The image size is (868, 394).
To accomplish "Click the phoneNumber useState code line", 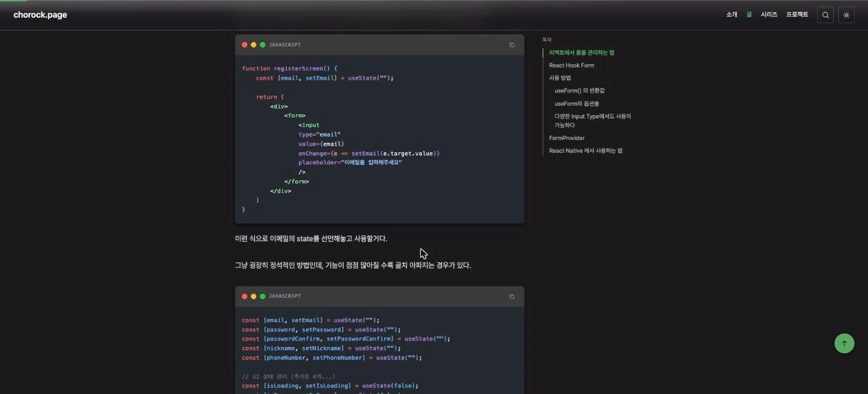I will coord(332,357).
